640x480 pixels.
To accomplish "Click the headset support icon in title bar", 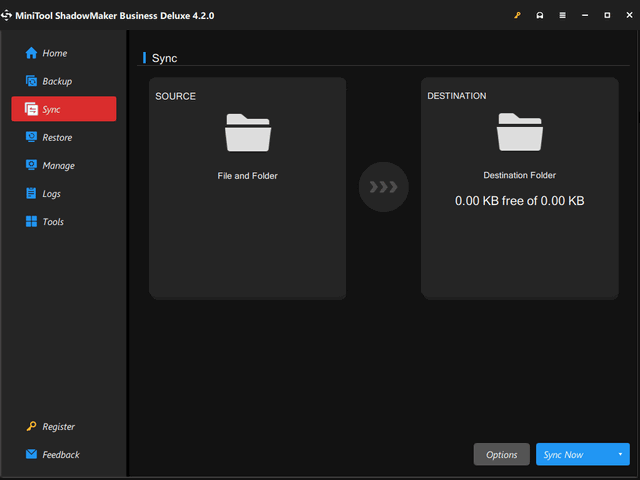I will pyautogui.click(x=540, y=16).
